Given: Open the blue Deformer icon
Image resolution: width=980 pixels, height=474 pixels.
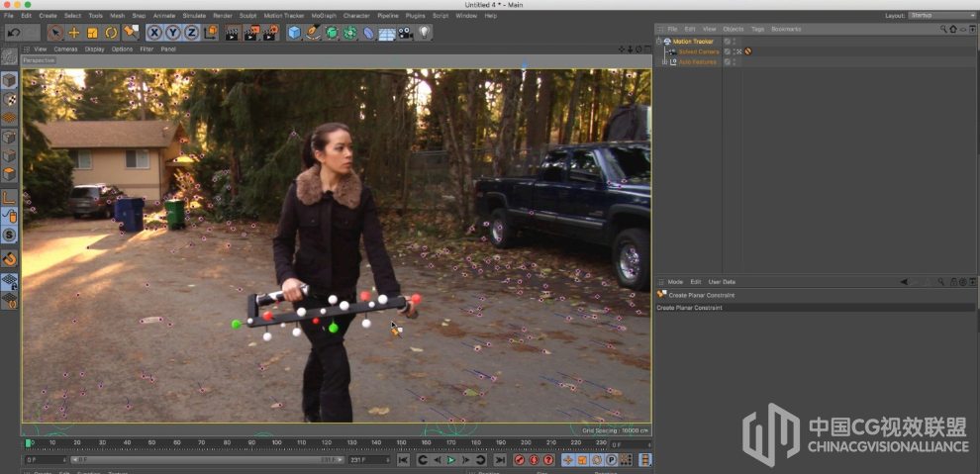Looking at the screenshot, I should click(369, 33).
